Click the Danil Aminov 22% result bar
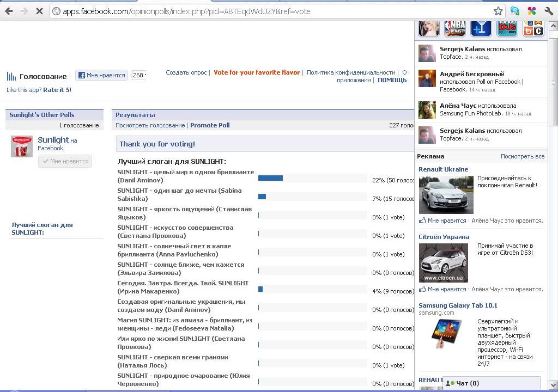558x392 pixels. pyautogui.click(x=270, y=178)
